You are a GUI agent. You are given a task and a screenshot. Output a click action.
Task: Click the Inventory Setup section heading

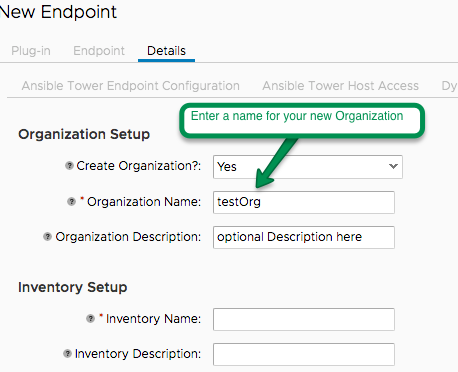[73, 287]
